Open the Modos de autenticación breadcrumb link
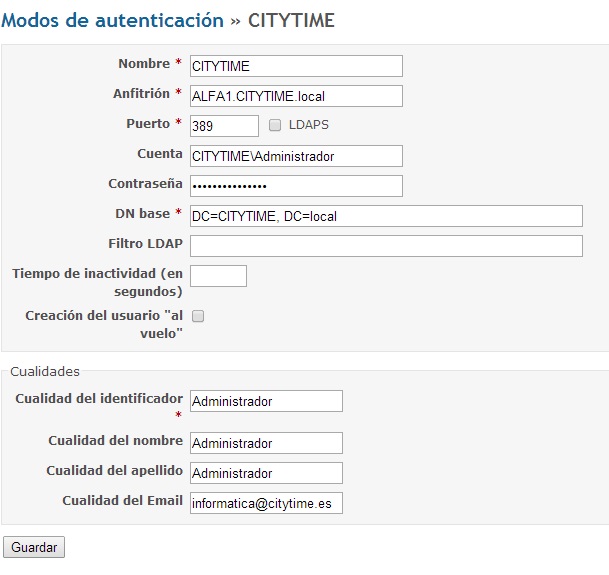 point(113,21)
